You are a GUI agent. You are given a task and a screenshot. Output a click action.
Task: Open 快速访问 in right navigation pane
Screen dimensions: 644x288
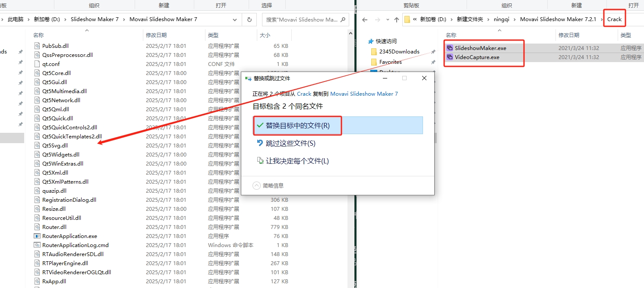coord(386,41)
